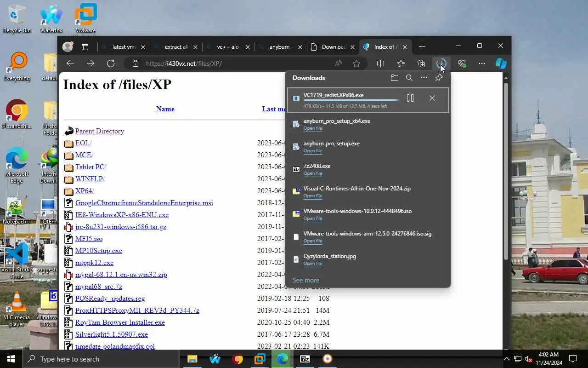Open the 7-Zip taskbar icon
This screenshot has width=588, height=368.
305,359
